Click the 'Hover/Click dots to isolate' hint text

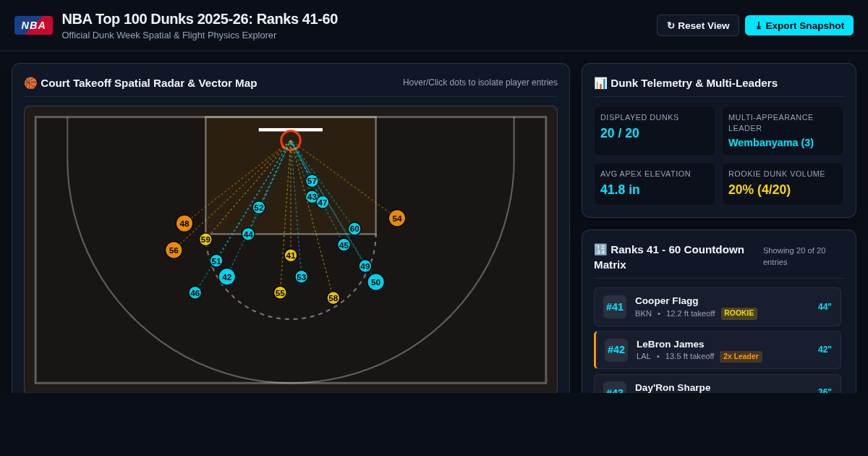480,83
